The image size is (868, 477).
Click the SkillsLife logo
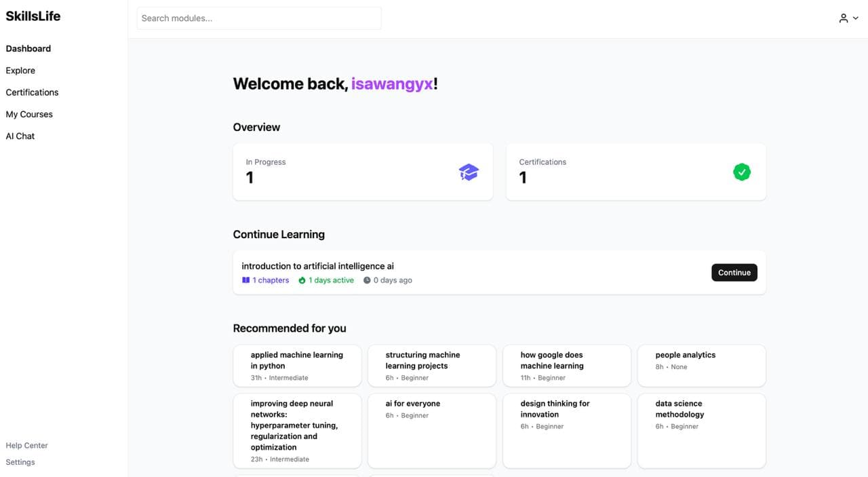(x=33, y=16)
